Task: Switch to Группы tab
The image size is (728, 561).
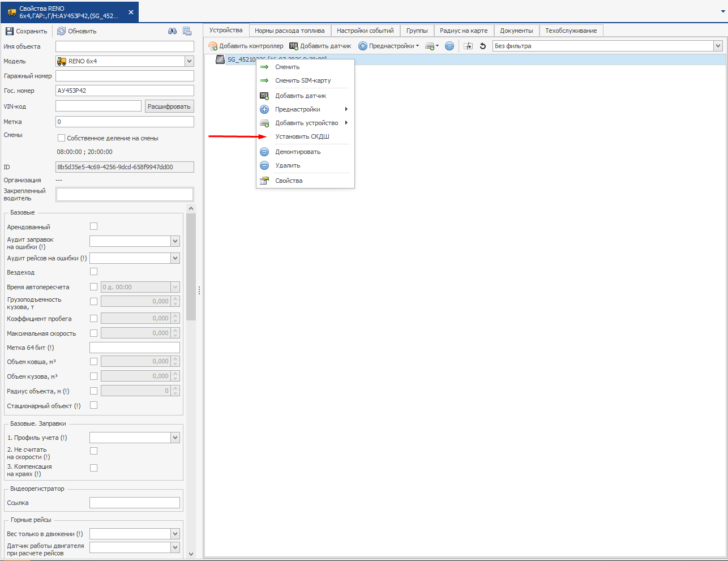Action: pos(417,31)
